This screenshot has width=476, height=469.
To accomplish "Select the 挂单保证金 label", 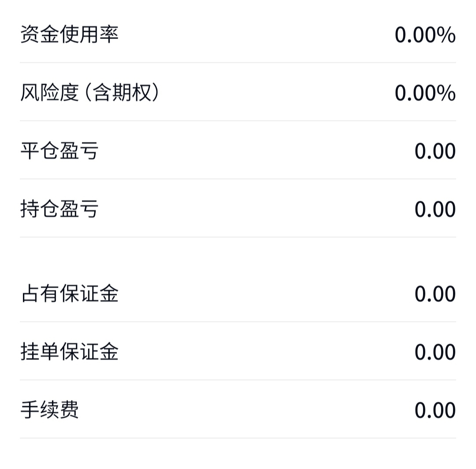I will (x=69, y=352).
